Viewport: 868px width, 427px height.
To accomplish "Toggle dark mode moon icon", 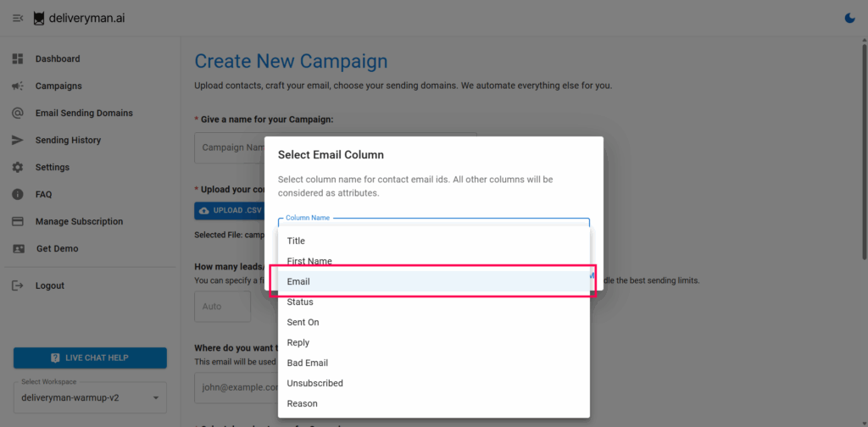I will point(850,18).
